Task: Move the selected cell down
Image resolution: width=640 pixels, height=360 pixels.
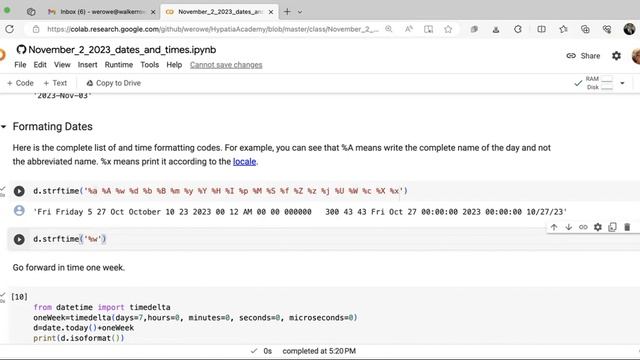Action: [x=569, y=227]
